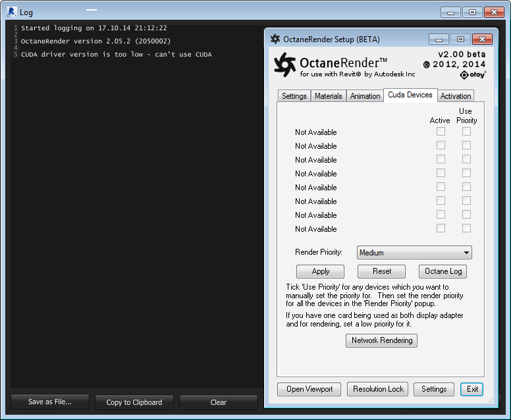Close the Log window
The image size is (511, 420).
(494, 13)
